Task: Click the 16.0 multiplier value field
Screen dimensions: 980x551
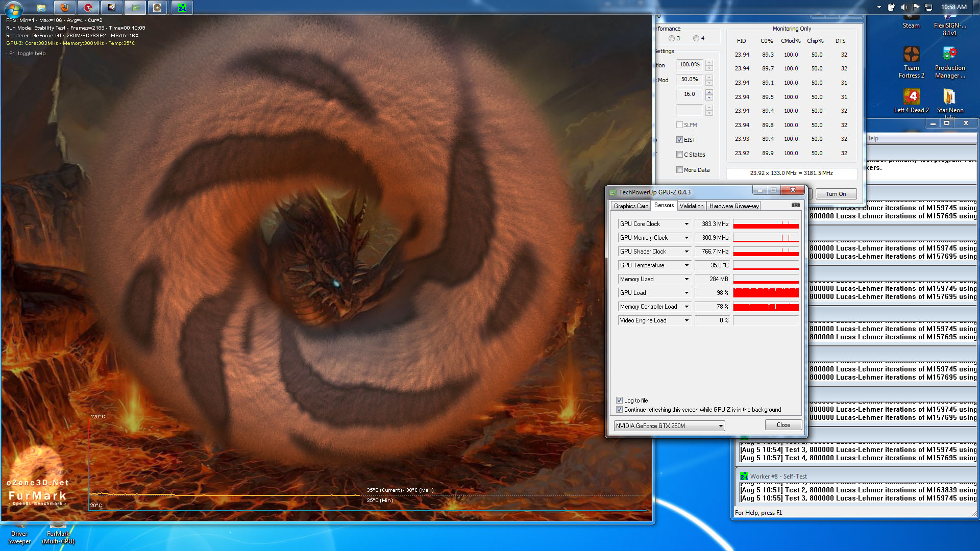Action: 690,94
